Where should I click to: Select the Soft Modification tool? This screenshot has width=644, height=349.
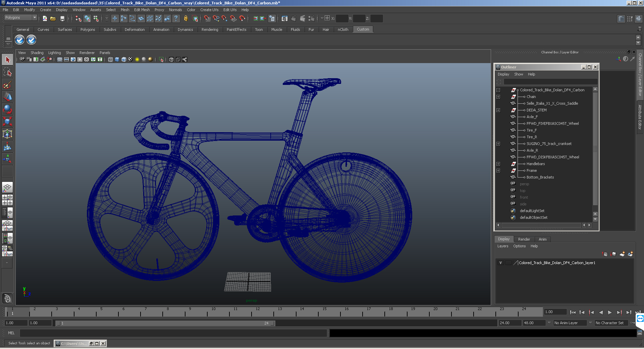7,146
